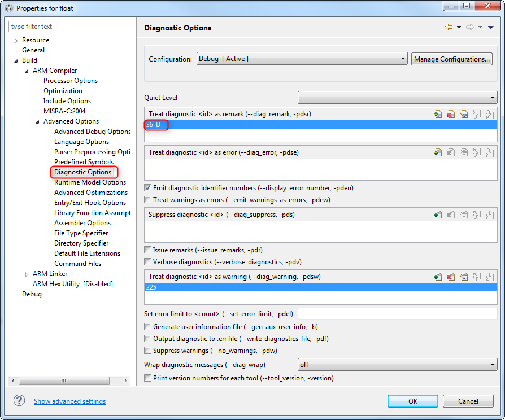Add entry to diag_suppress list

[x=437, y=215]
